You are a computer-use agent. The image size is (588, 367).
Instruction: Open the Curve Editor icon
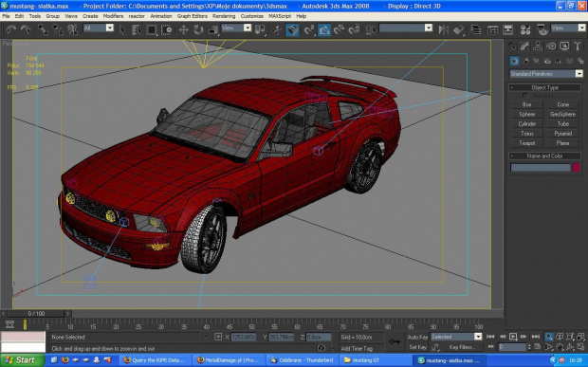pos(492,29)
